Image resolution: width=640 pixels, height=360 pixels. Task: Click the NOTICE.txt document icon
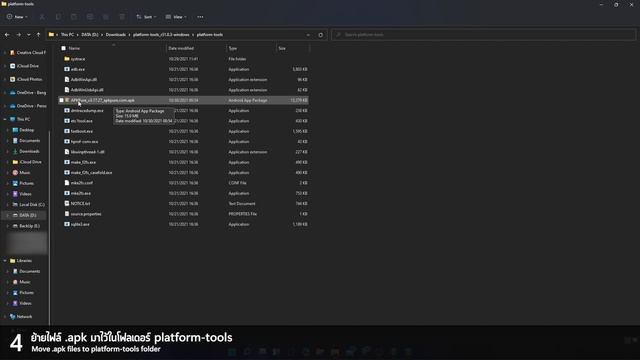(67, 204)
